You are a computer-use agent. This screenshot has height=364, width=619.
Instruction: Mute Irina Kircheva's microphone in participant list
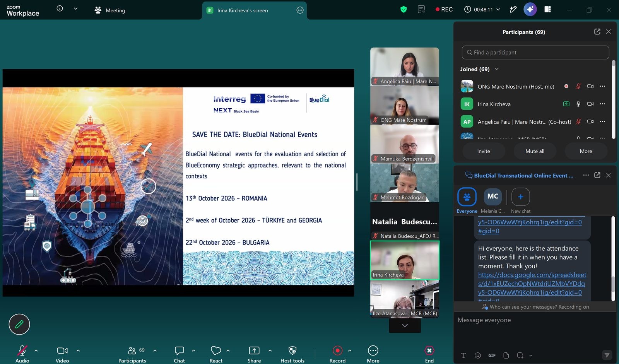click(578, 104)
